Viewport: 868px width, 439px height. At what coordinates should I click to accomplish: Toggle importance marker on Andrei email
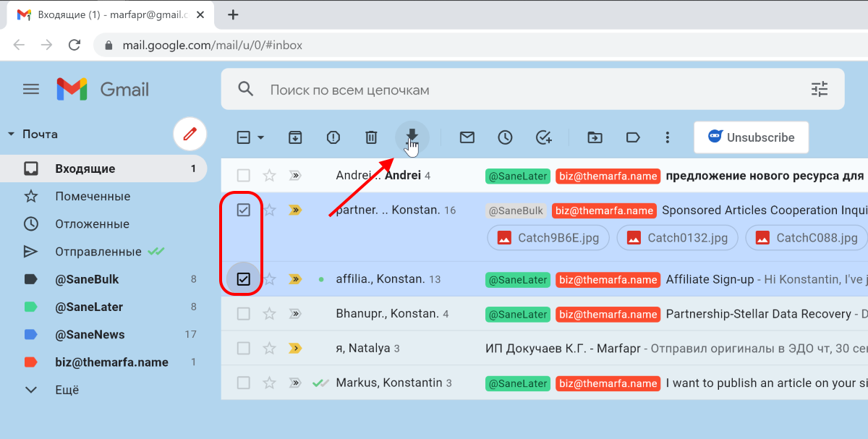tap(295, 175)
